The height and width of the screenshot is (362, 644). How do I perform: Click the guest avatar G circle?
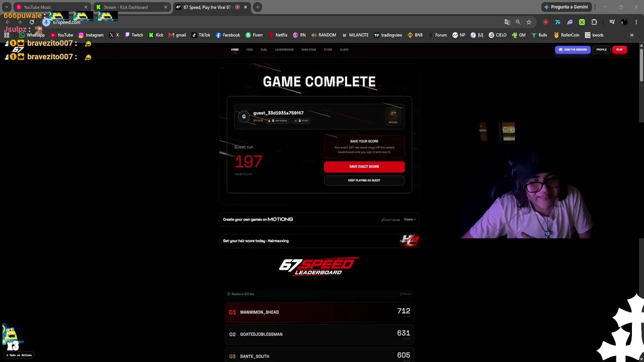244,117
